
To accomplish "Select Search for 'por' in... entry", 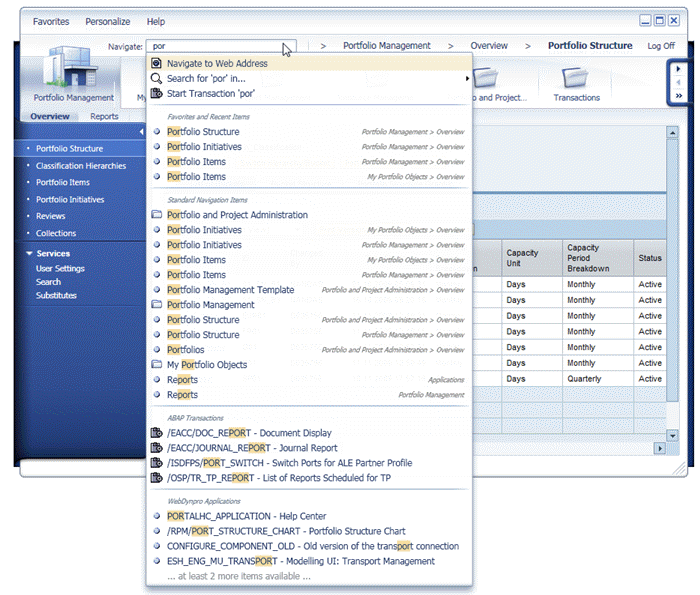I will pyautogui.click(x=309, y=79).
